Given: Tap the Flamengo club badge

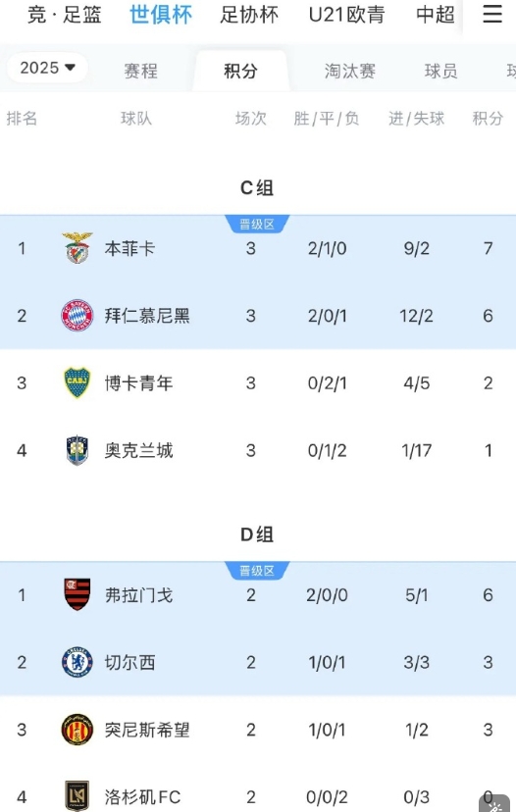Looking at the screenshot, I should point(77,594).
